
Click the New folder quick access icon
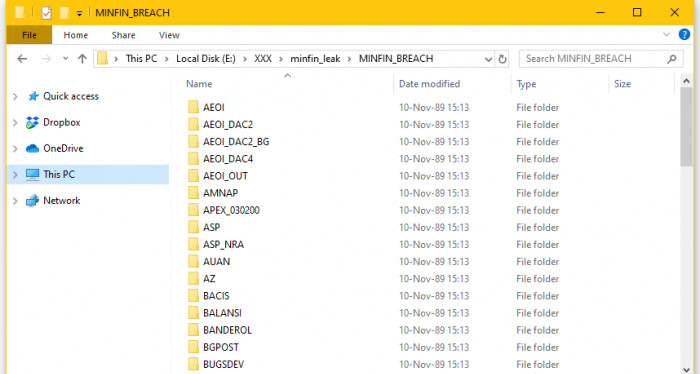point(64,12)
